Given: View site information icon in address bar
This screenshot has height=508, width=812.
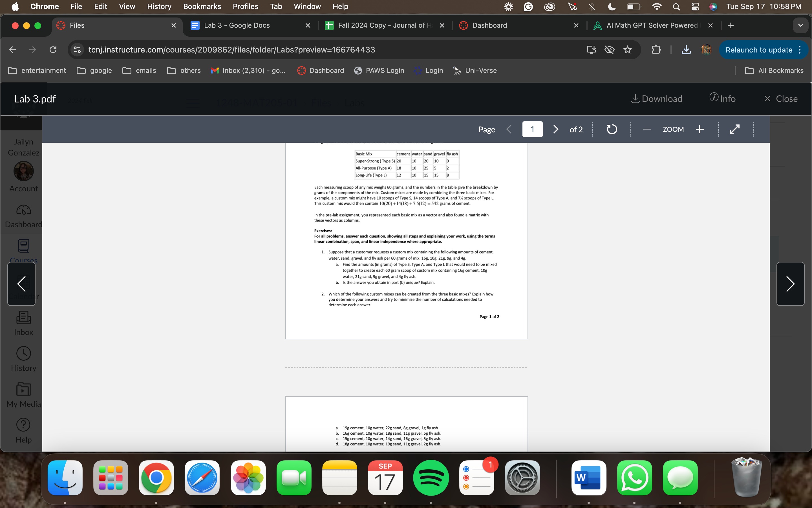Looking at the screenshot, I should point(77,50).
